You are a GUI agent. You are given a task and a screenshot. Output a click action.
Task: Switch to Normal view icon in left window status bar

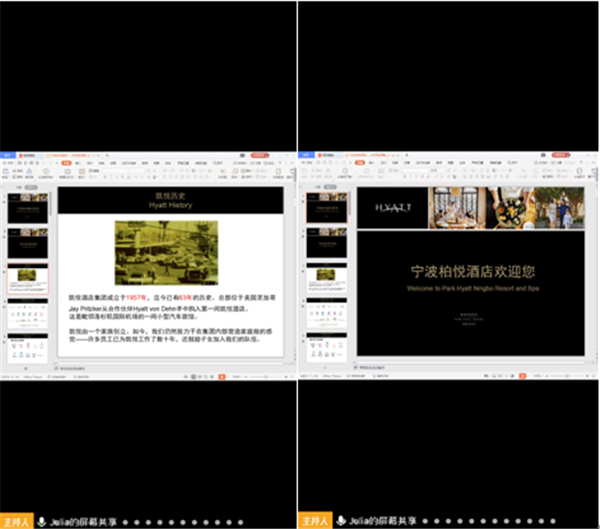coord(194,377)
